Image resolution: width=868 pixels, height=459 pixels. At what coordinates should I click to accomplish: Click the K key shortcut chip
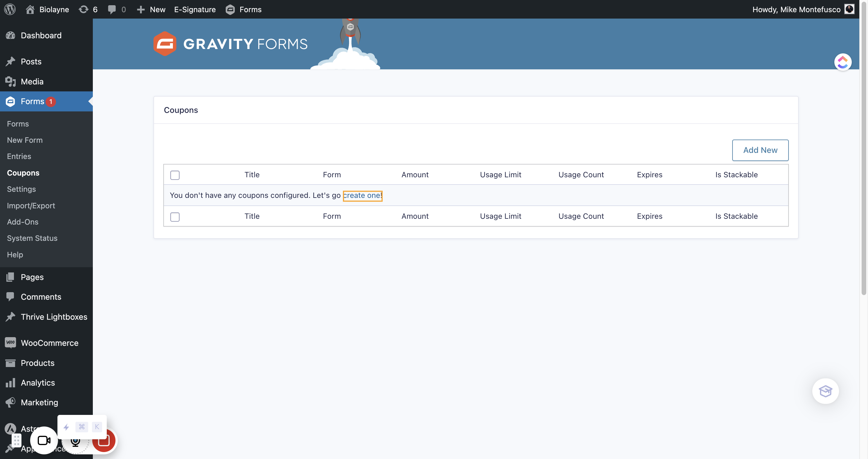pos(97,427)
